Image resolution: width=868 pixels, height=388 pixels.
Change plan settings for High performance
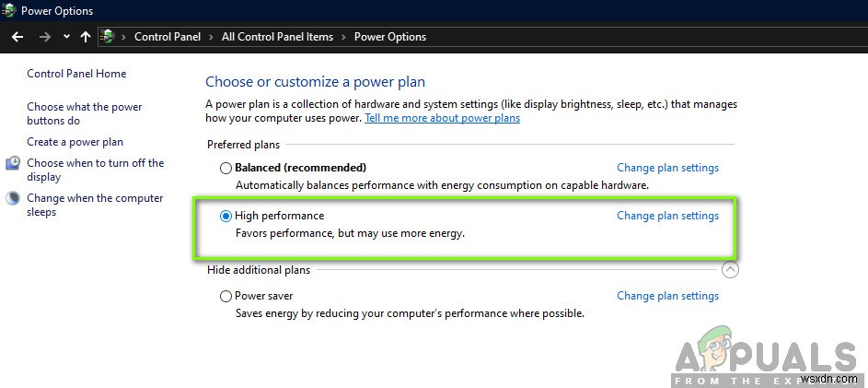667,216
